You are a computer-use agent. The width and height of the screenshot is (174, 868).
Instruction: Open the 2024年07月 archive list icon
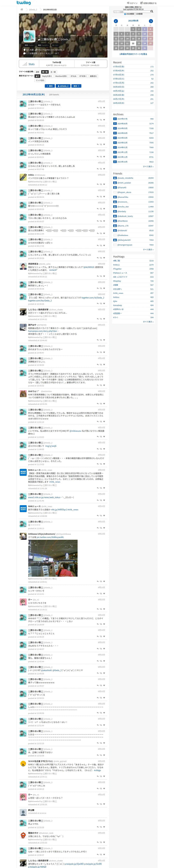[115, 119]
